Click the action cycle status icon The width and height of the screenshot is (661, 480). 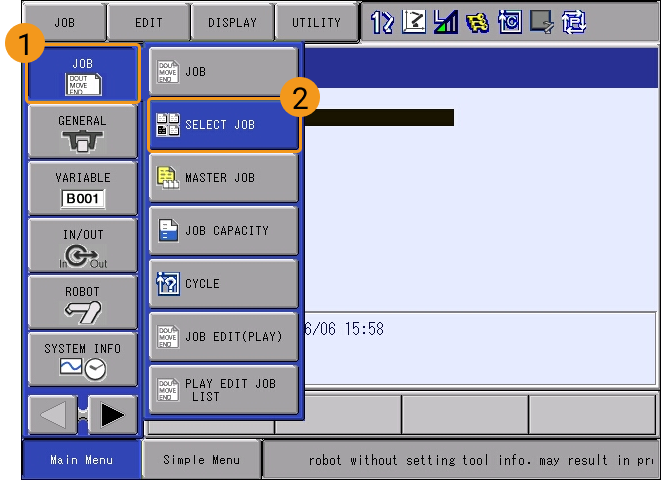click(x=510, y=22)
